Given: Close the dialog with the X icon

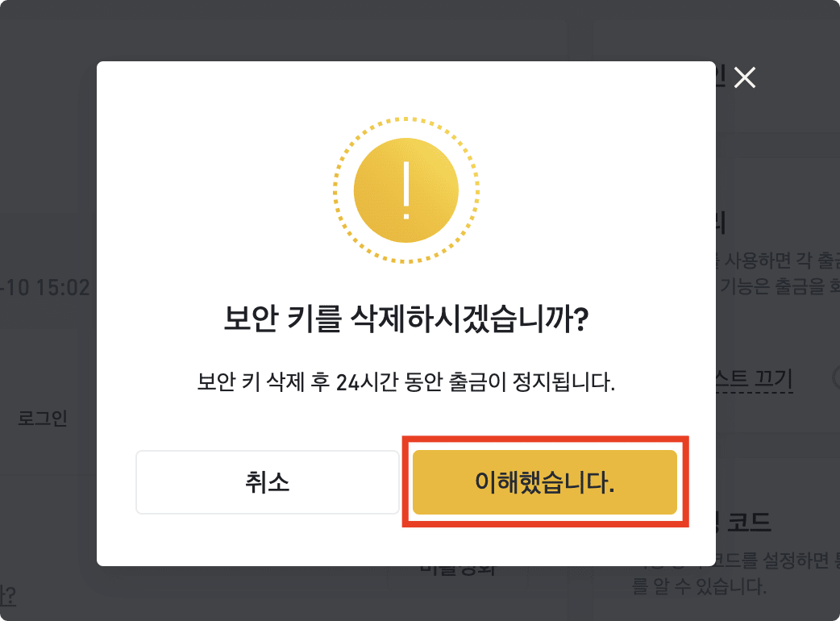Looking at the screenshot, I should pos(745,77).
